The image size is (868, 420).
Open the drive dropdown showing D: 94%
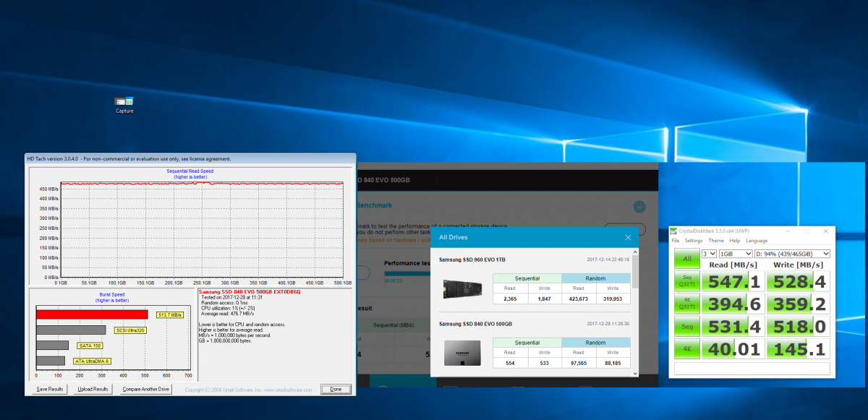click(x=791, y=254)
